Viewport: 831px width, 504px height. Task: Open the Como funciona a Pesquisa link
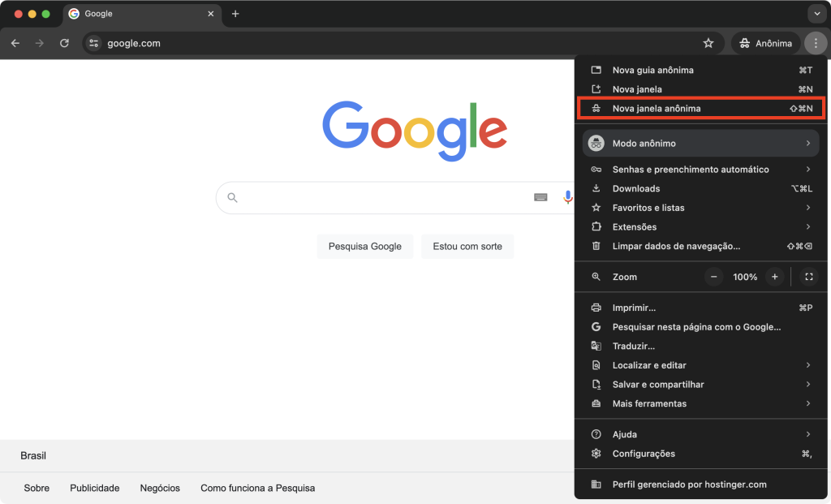click(257, 488)
